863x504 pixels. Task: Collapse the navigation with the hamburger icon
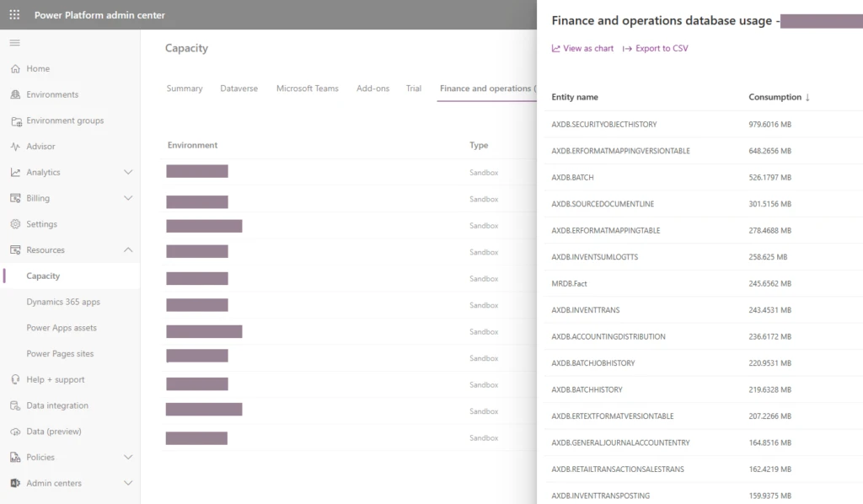(x=13, y=41)
